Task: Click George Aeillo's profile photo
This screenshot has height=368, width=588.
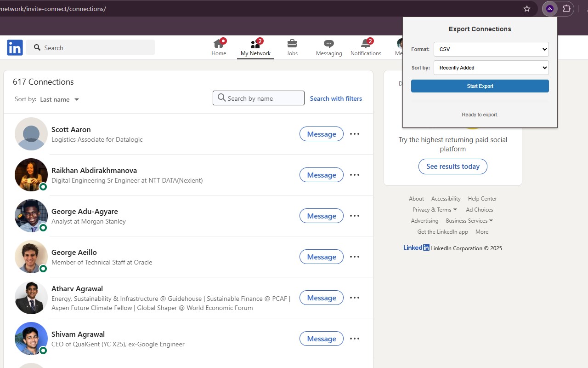Action: [x=31, y=257]
